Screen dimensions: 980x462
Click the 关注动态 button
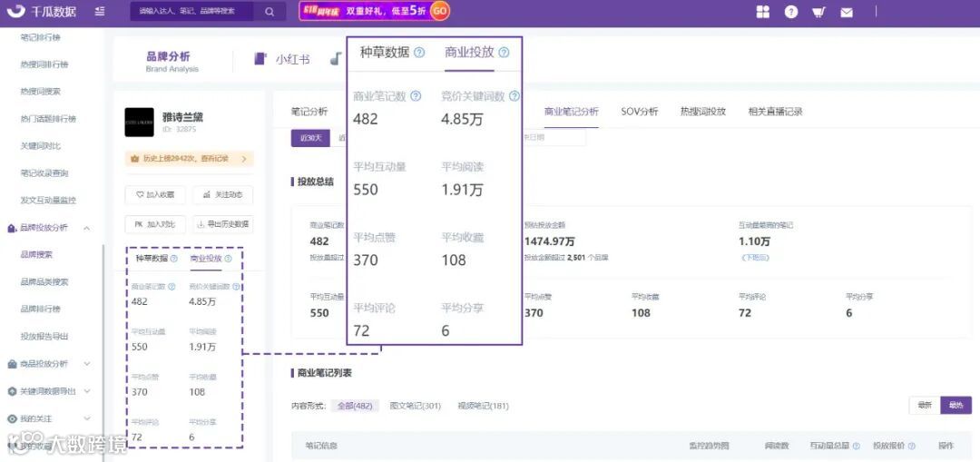tap(223, 195)
